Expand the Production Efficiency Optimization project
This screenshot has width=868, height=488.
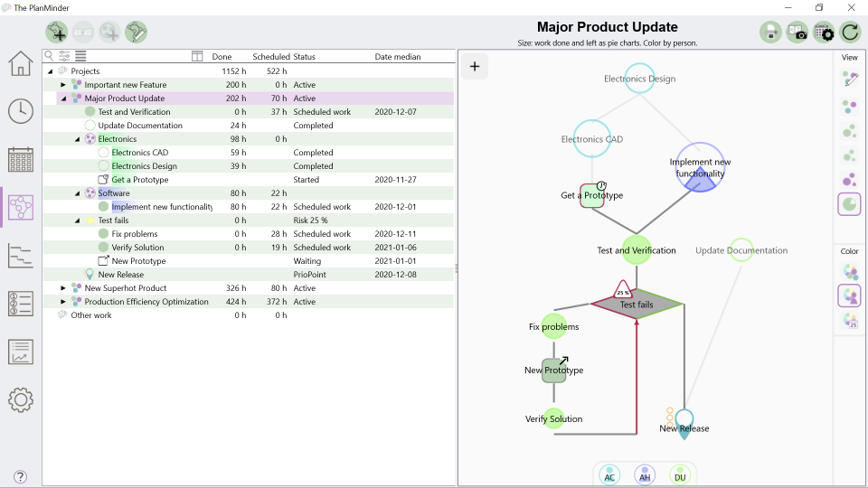[63, 302]
